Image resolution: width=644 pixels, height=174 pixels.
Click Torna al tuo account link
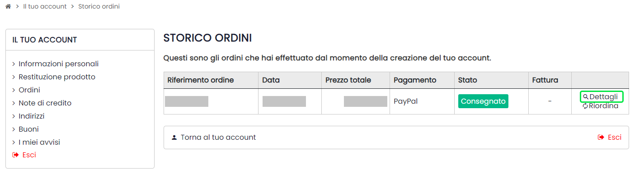coord(218,137)
